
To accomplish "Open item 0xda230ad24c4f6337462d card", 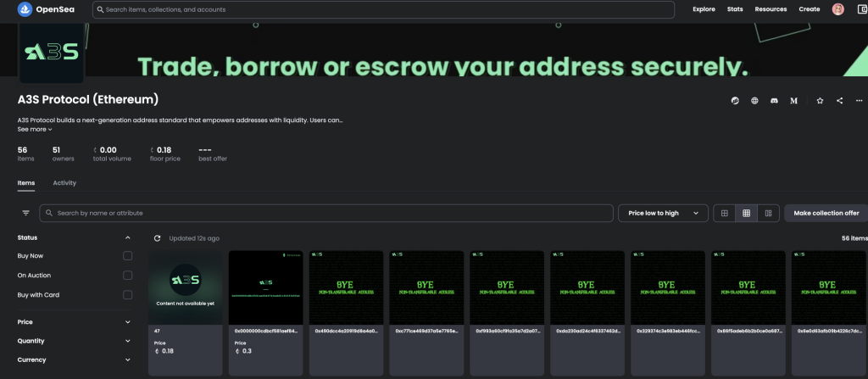I will (x=587, y=313).
